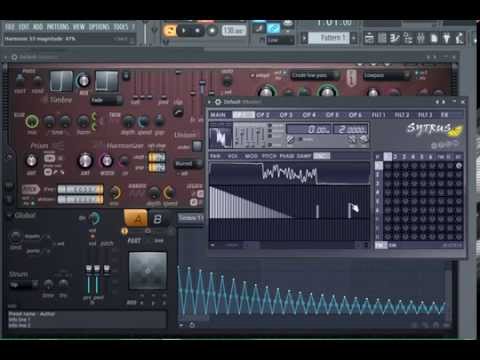Select the MOD envelope tab in Sytrus
480x360 pixels.
point(251,156)
